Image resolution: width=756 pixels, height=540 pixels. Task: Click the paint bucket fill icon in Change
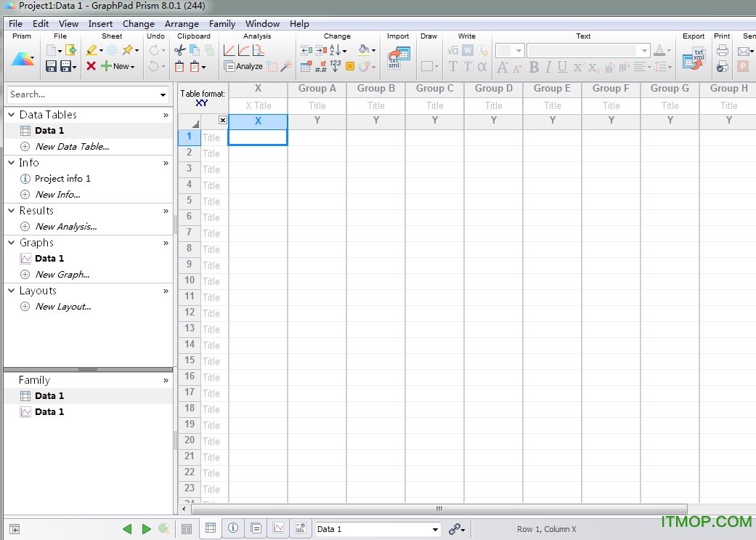coord(364,49)
